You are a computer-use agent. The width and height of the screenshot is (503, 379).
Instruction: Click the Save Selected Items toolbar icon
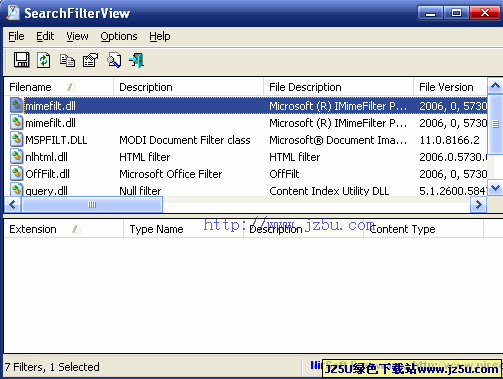click(x=22, y=60)
